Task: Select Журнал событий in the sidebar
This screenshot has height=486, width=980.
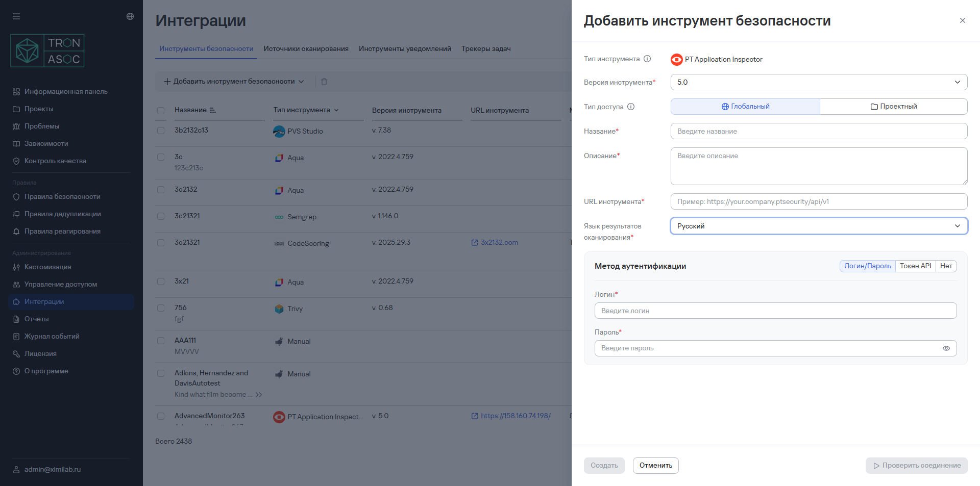Action: pyautogui.click(x=52, y=336)
